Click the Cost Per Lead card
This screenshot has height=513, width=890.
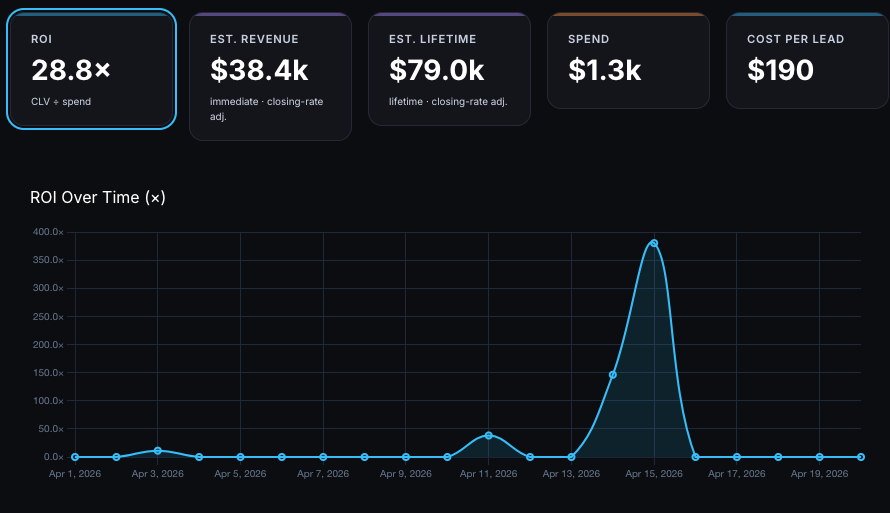807,61
